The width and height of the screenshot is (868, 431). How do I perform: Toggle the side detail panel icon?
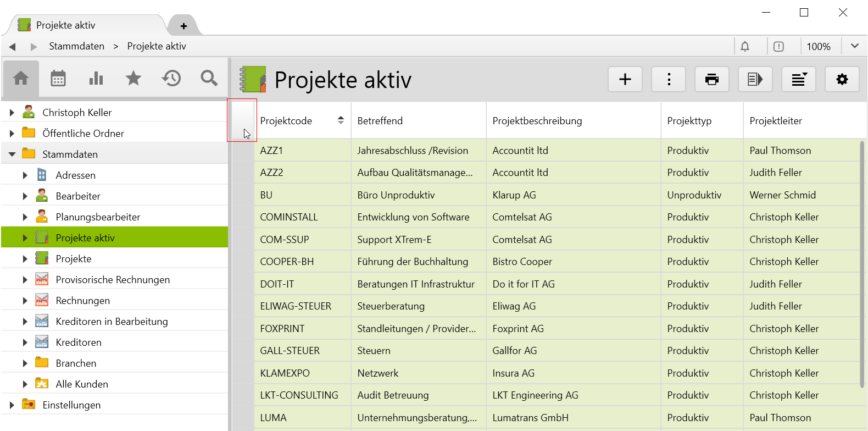click(755, 80)
